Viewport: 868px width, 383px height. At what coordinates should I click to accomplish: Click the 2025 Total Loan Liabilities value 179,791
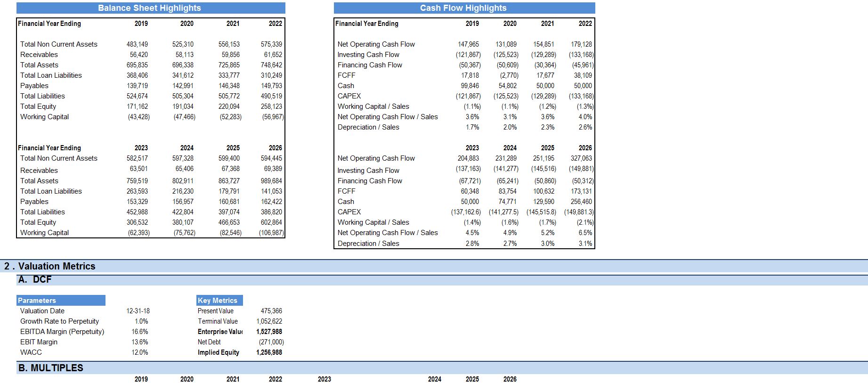point(229,191)
